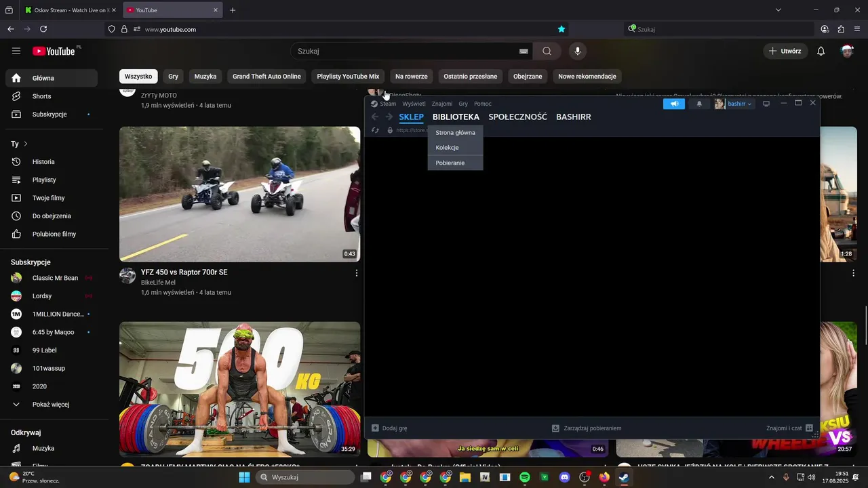Open the 'Pomoc' Steam menu
This screenshot has height=488, width=868.
point(483,104)
